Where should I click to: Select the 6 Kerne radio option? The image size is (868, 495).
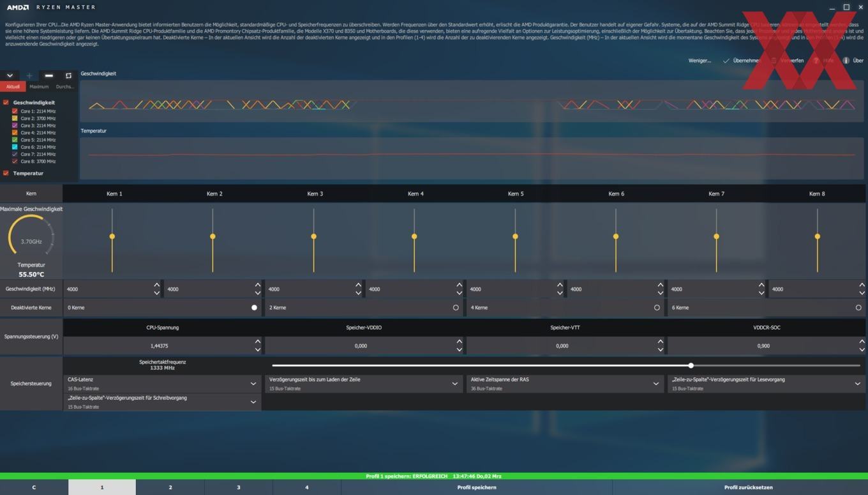point(858,307)
